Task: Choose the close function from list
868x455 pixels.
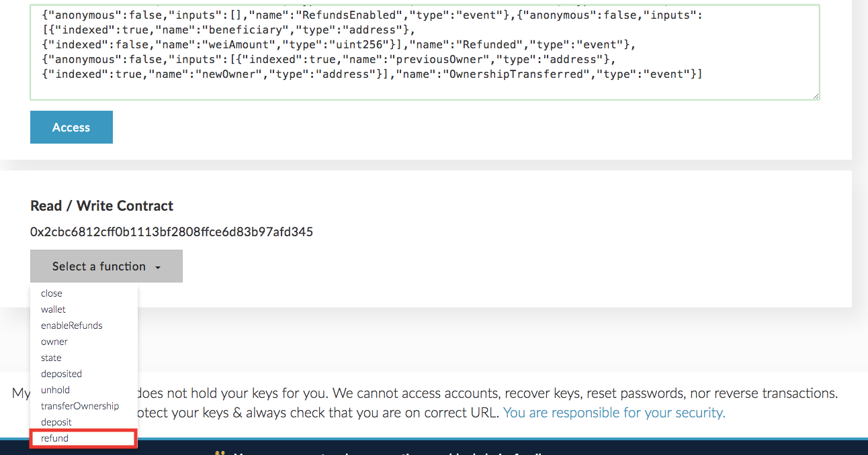Action: (x=52, y=293)
